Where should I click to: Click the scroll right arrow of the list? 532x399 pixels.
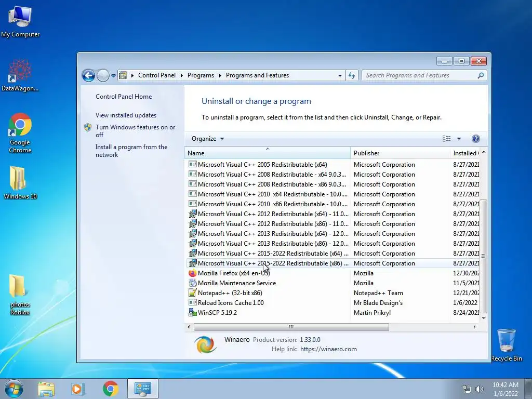(474, 327)
